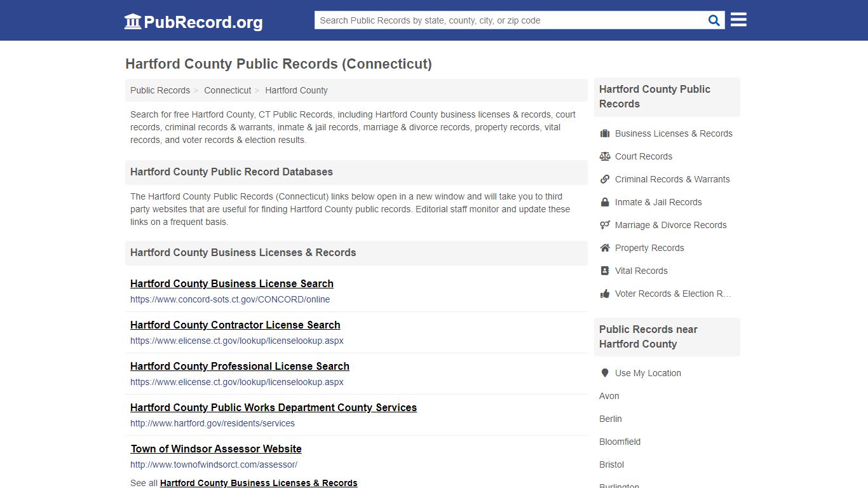Click the house icon beside Property Records

[605, 248]
